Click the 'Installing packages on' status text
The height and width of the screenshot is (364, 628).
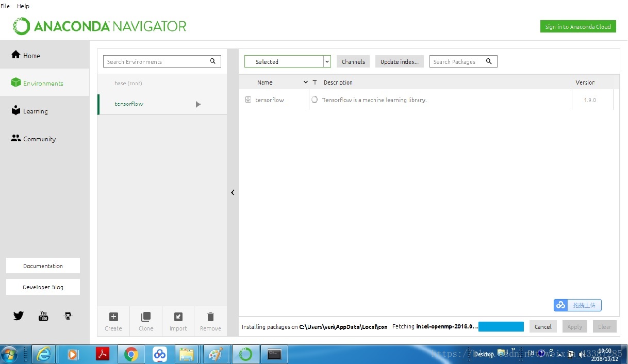tap(315, 327)
